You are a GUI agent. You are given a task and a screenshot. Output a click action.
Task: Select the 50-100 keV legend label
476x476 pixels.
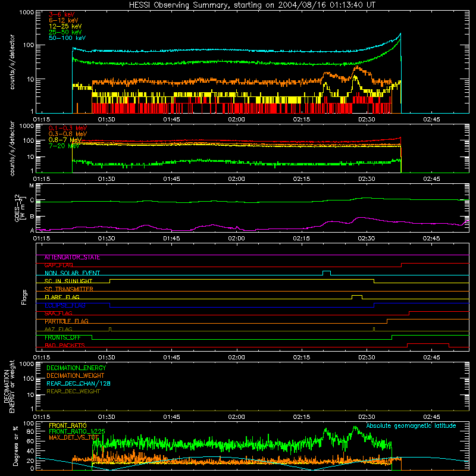[x=67, y=37]
